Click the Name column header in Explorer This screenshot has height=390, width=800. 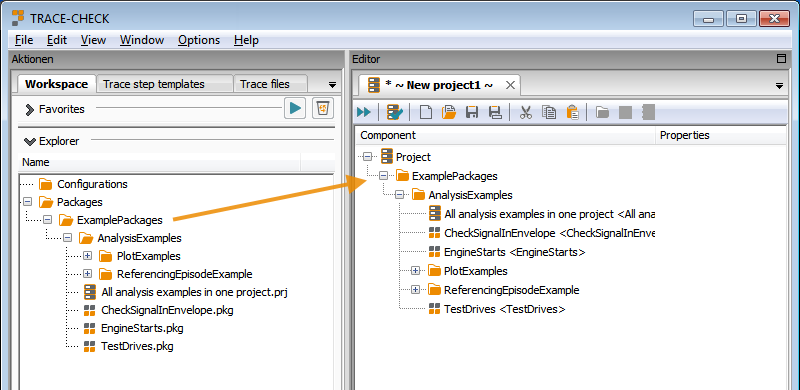tap(159, 162)
